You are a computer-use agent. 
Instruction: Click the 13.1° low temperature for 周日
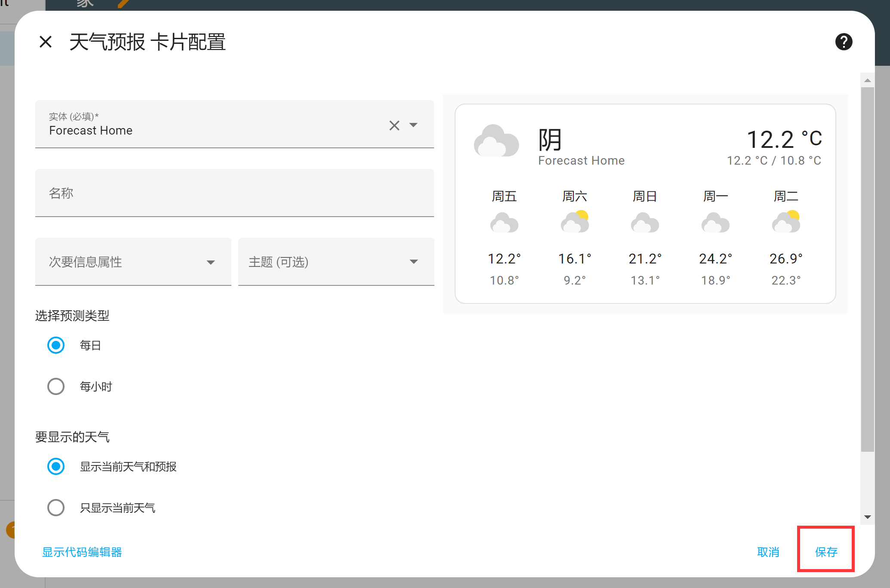(645, 280)
